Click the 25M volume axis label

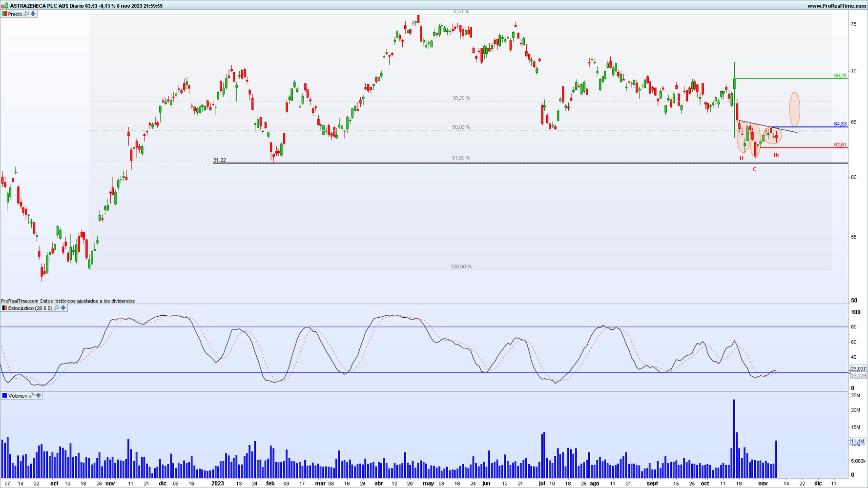pyautogui.click(x=855, y=395)
